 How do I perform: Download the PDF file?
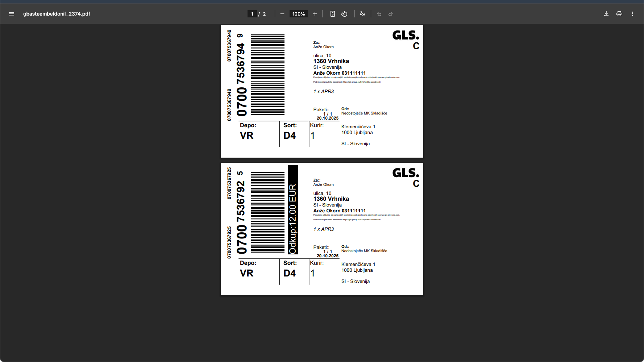(x=606, y=14)
